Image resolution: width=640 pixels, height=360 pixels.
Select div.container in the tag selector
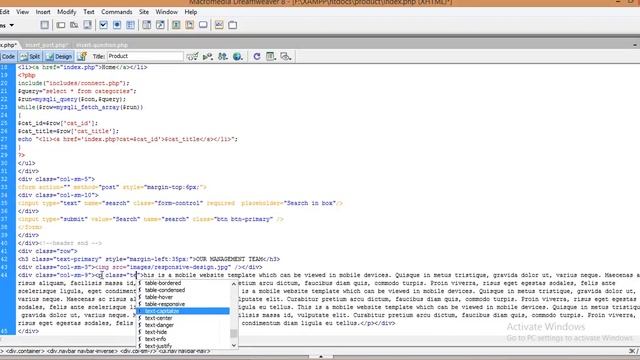pyautogui.click(x=25, y=351)
